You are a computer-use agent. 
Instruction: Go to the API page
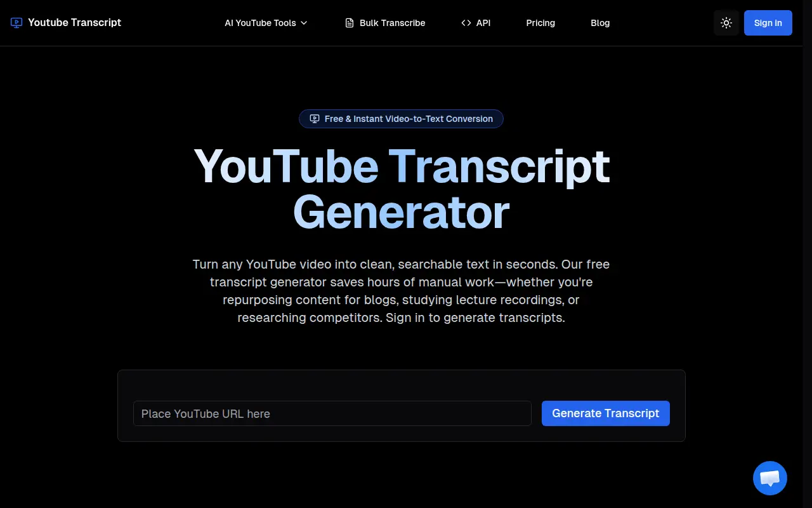tap(476, 23)
